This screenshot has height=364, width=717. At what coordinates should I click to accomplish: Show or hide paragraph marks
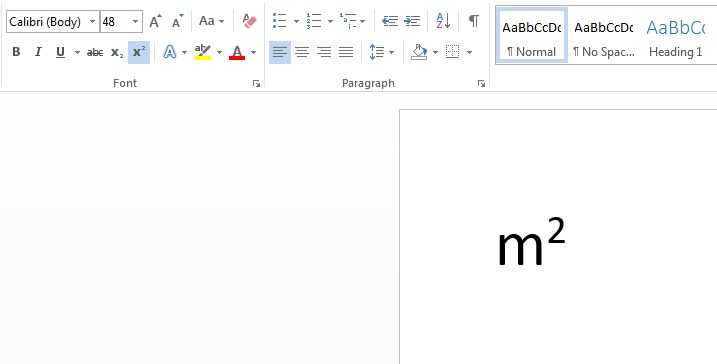click(474, 21)
